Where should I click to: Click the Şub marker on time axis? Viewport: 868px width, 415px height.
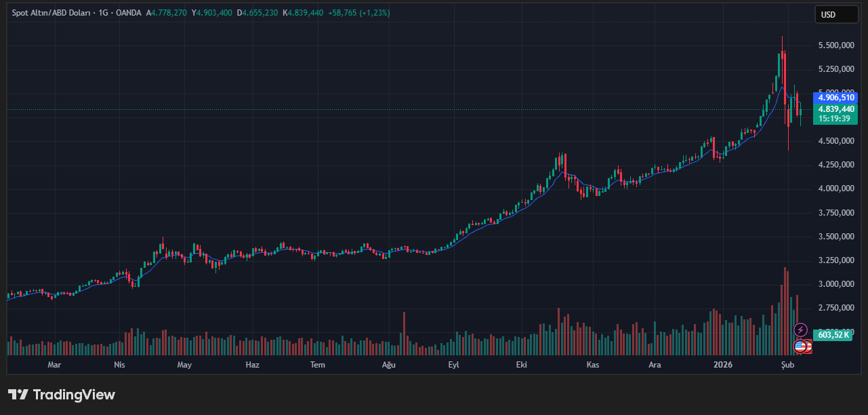point(787,365)
